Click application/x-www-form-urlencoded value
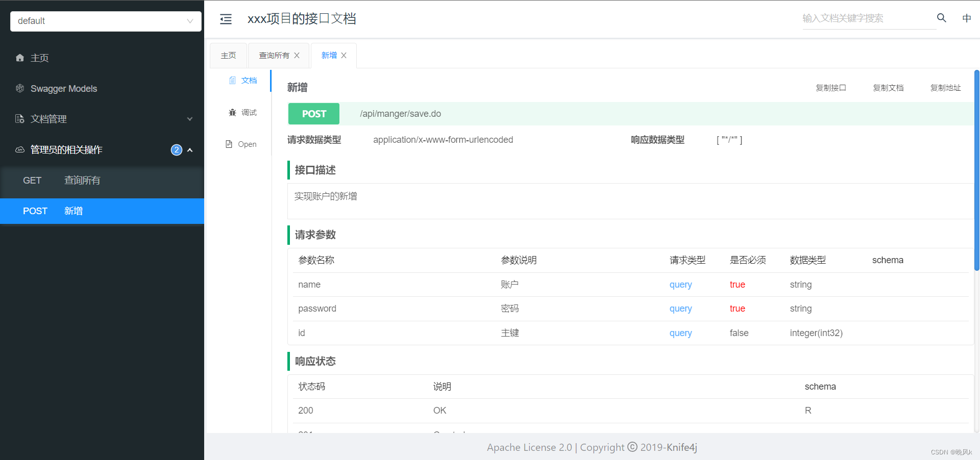 443,140
